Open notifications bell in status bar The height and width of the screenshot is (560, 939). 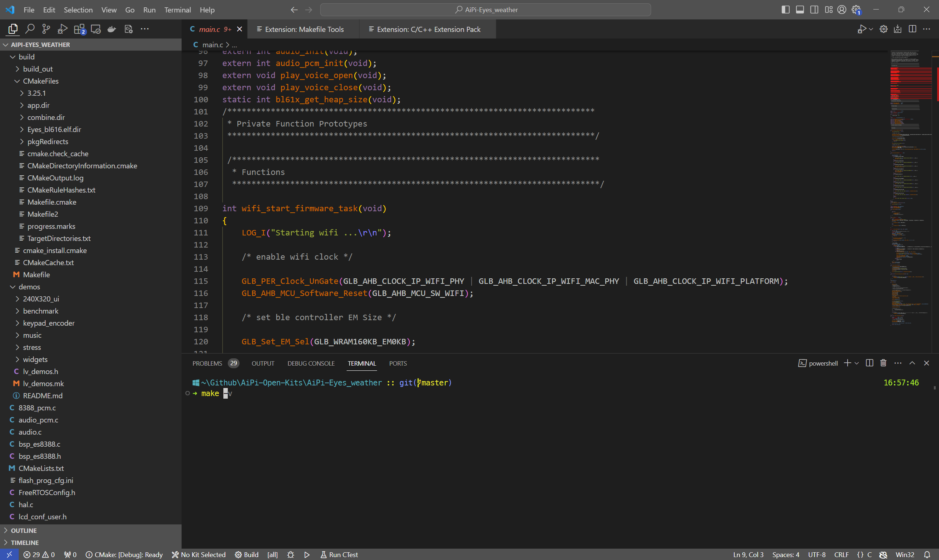coord(927,554)
